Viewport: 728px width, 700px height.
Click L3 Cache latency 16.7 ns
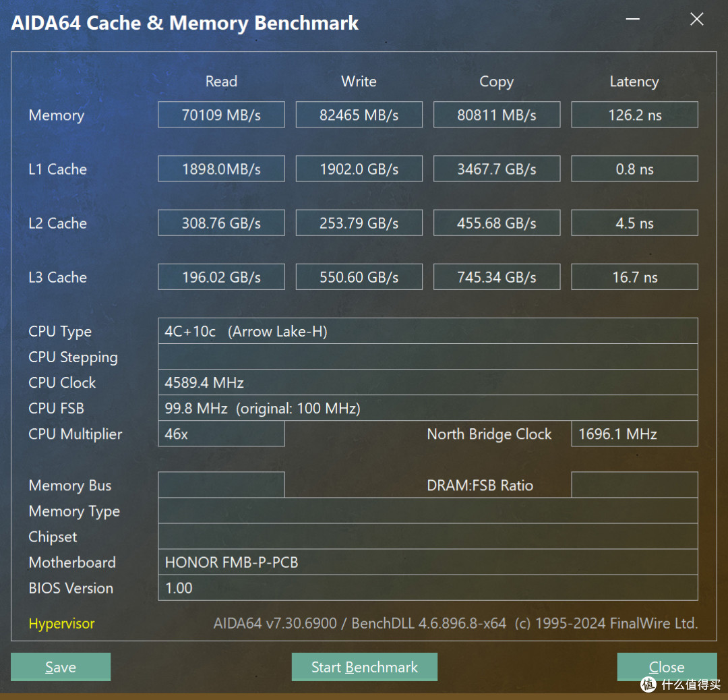[x=634, y=277]
